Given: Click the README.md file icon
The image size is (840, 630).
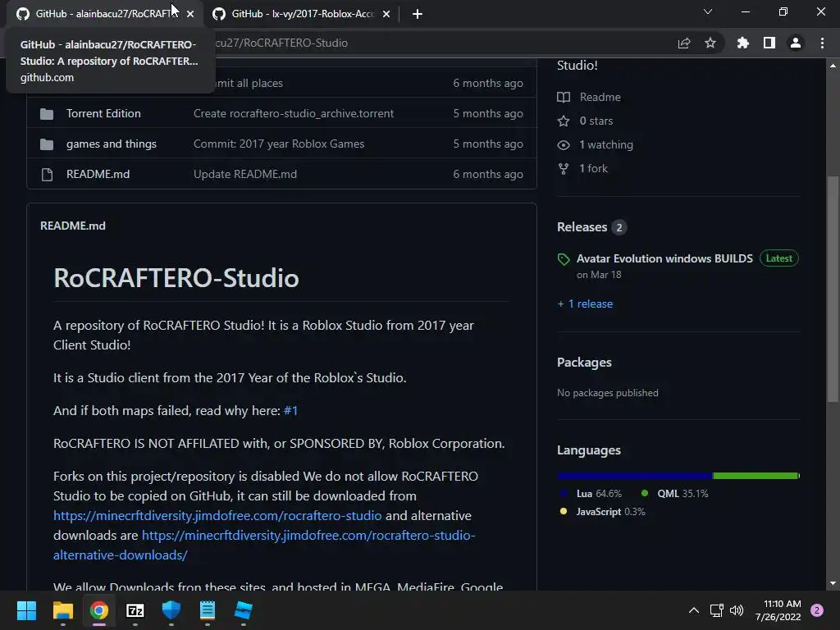Looking at the screenshot, I should coord(47,175).
